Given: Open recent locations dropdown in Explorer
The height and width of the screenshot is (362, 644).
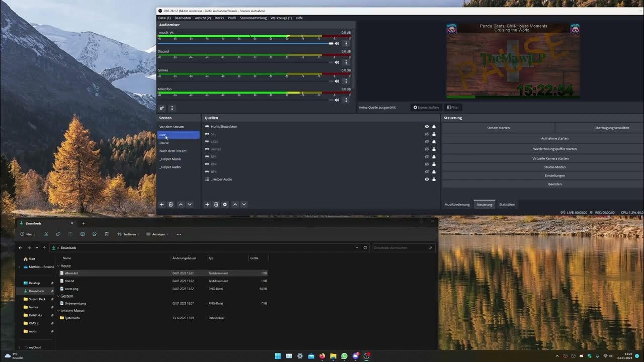Looking at the screenshot, I should pyautogui.click(x=37, y=248).
